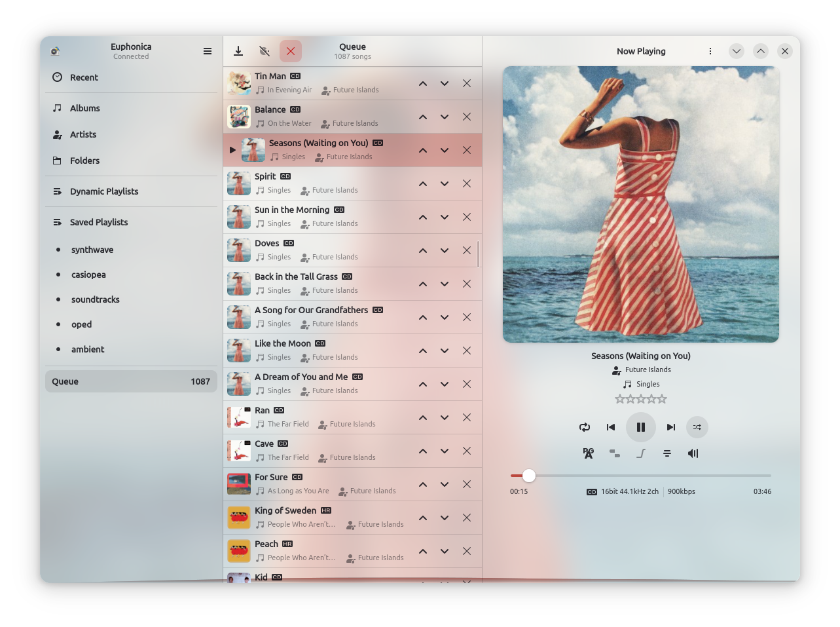840x627 pixels.
Task: Move Balance up in the queue
Action: tap(423, 117)
